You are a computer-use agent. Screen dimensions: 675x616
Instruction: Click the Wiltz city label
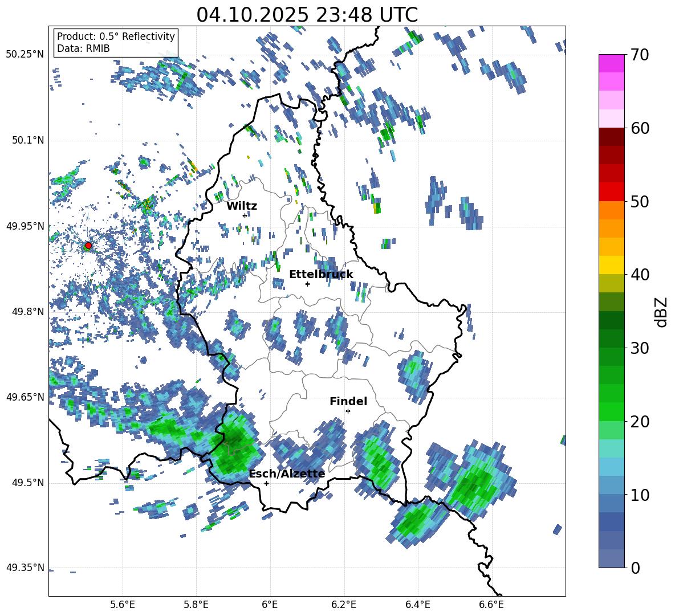point(242,206)
